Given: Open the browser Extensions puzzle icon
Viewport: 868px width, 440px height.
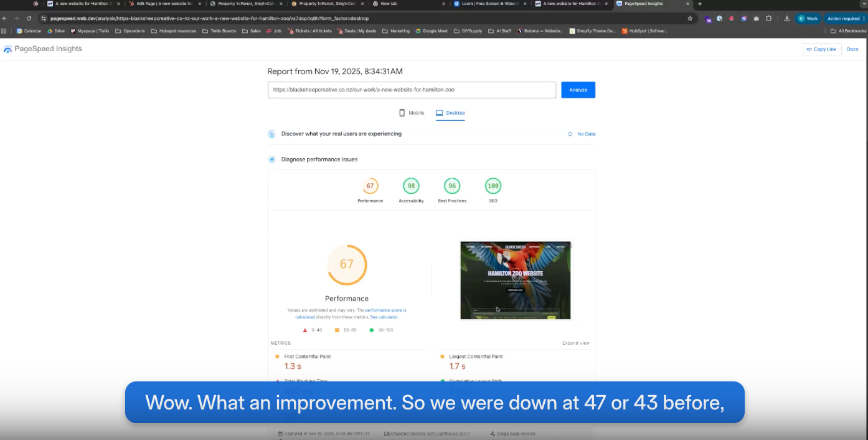Looking at the screenshot, I should click(768, 19).
